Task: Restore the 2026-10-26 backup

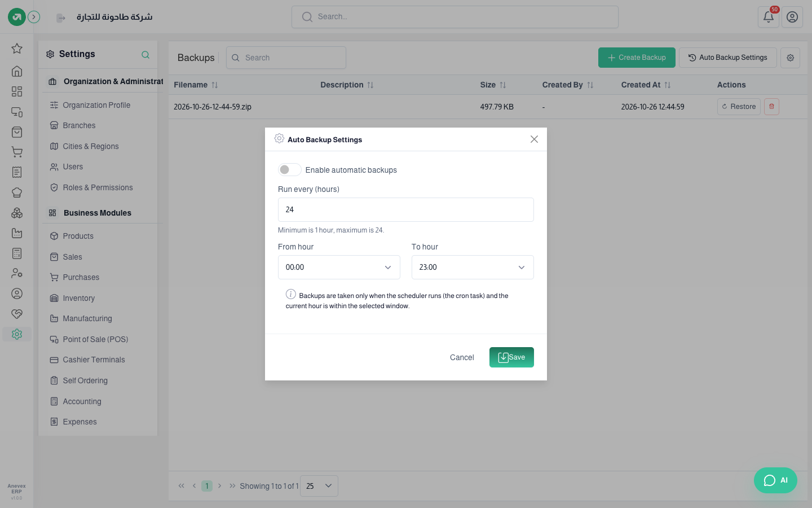Action: [x=739, y=107]
